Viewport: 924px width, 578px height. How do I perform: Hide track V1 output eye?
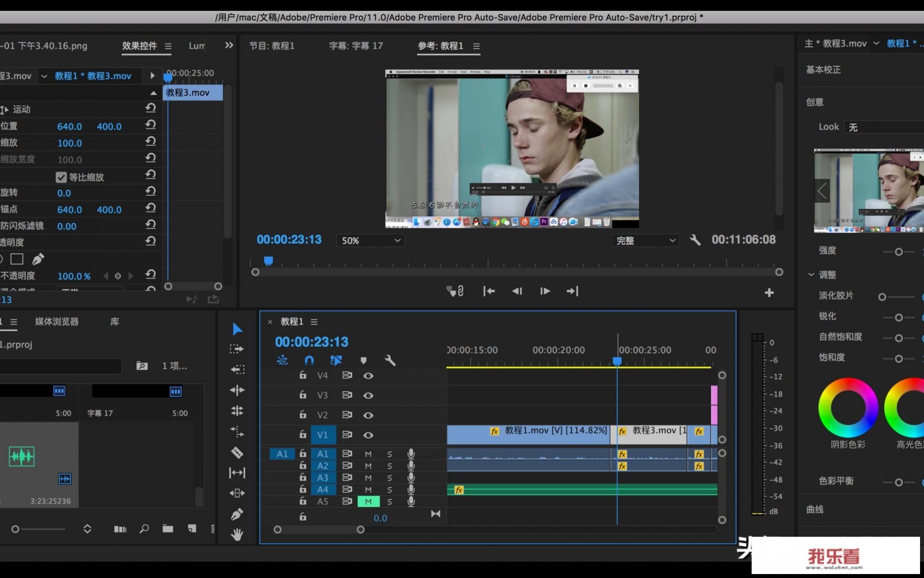tap(368, 435)
